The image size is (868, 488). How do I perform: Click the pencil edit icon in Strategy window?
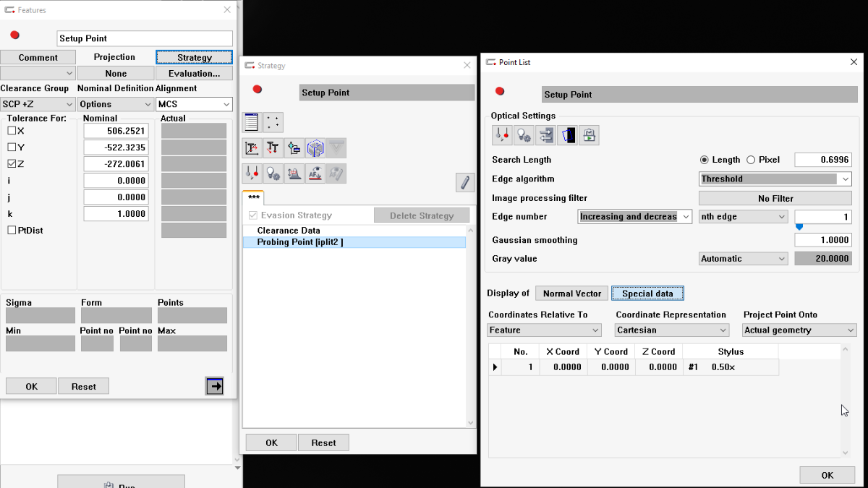pos(465,182)
